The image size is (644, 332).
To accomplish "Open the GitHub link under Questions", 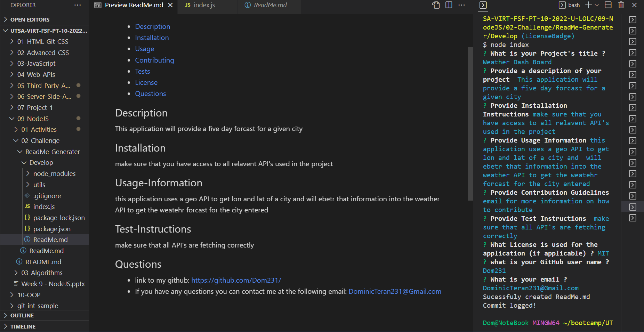I will (236, 280).
